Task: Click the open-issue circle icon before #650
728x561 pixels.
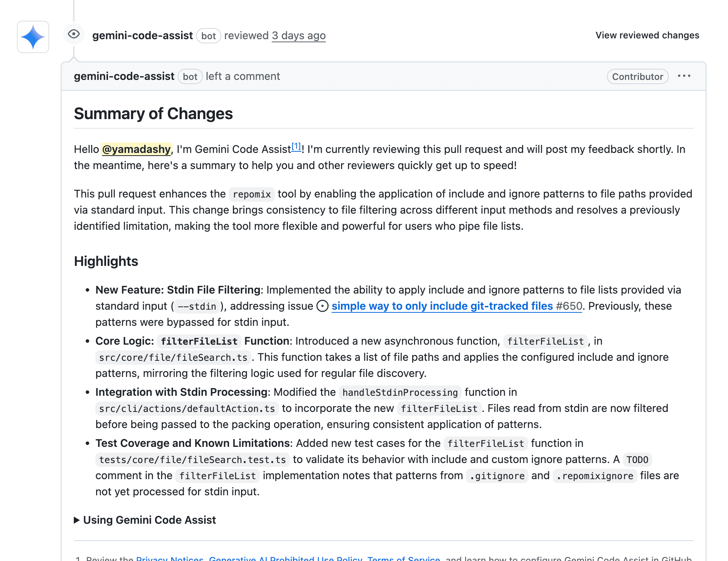Action: [322, 306]
